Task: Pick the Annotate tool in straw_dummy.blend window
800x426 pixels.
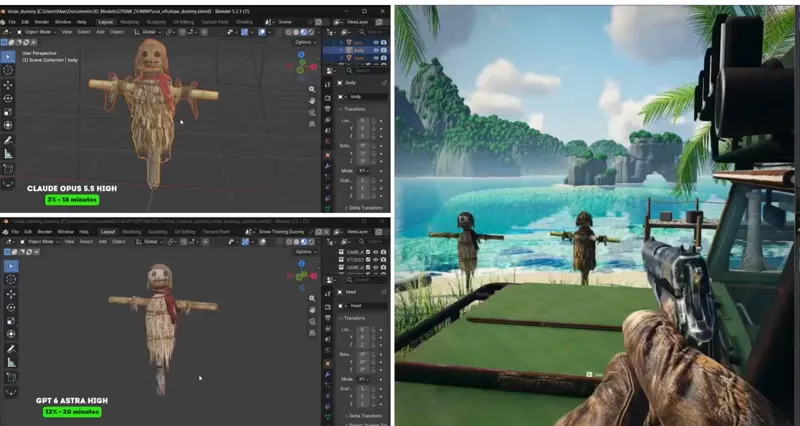Action: tap(8, 140)
